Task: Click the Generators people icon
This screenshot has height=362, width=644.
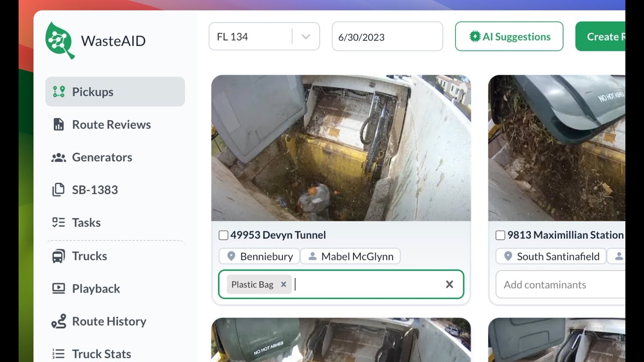Action: [x=59, y=157]
